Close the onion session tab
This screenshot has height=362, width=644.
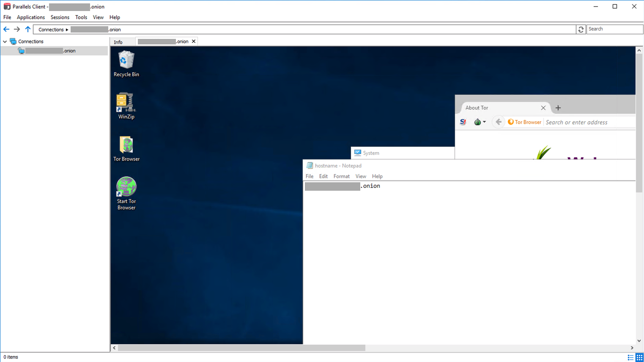click(194, 41)
